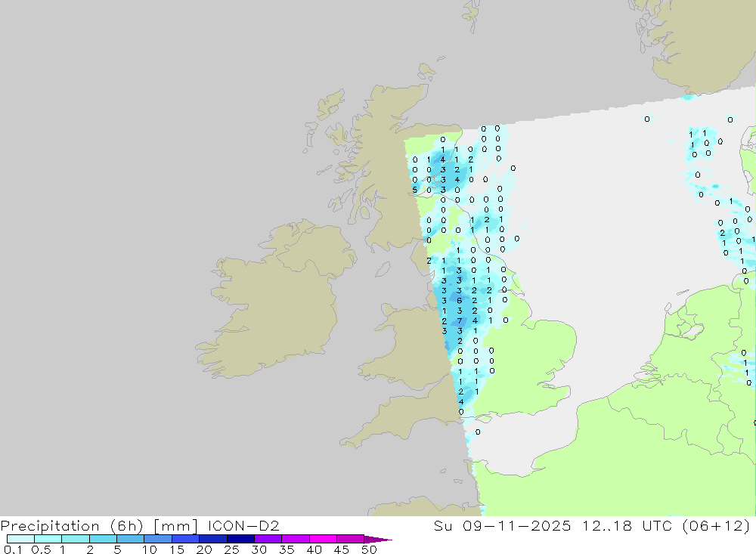
Task: Pick the 30–35 mm violet legend swatch
Action: [x=268, y=539]
